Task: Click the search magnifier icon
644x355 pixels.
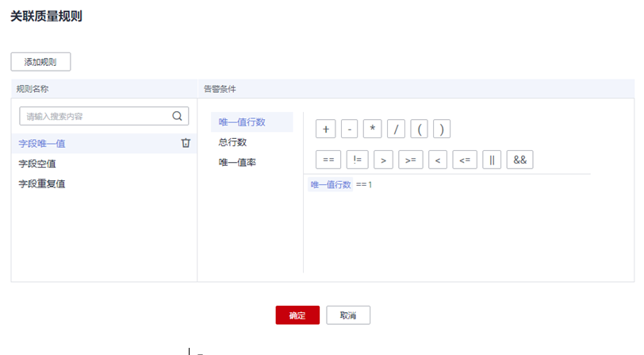Action: point(177,116)
